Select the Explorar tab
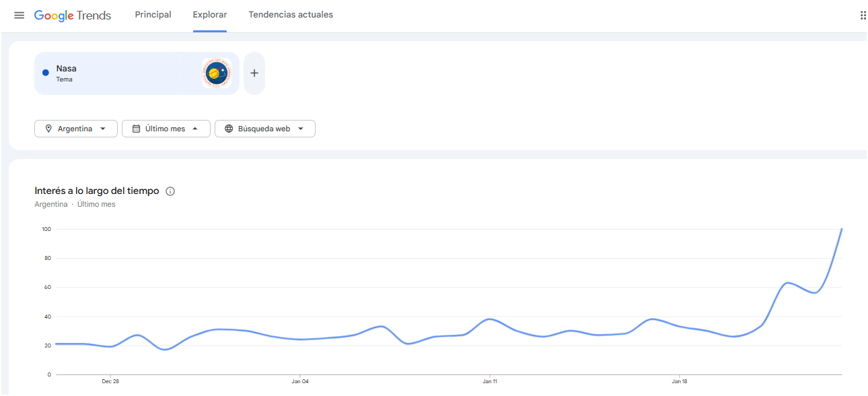This screenshot has width=868, height=396. click(210, 15)
